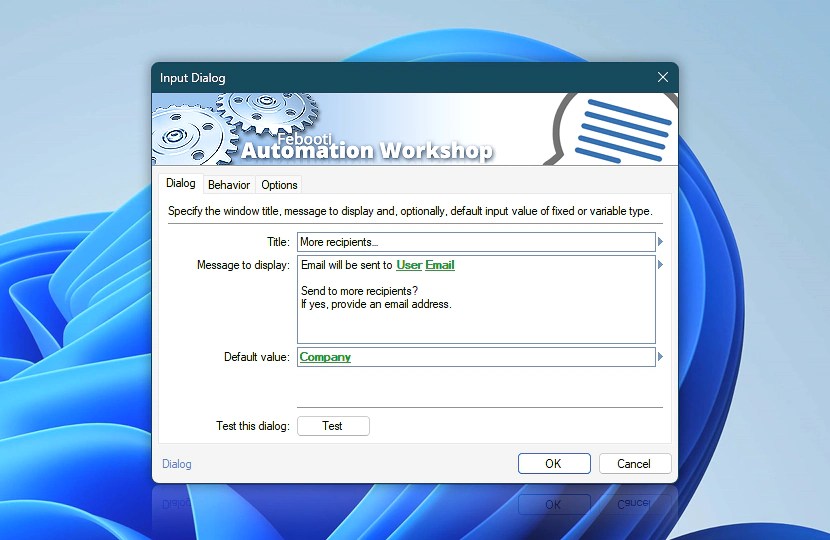Close the Input Dialog window
Screen dimensions: 830x540
click(x=663, y=77)
